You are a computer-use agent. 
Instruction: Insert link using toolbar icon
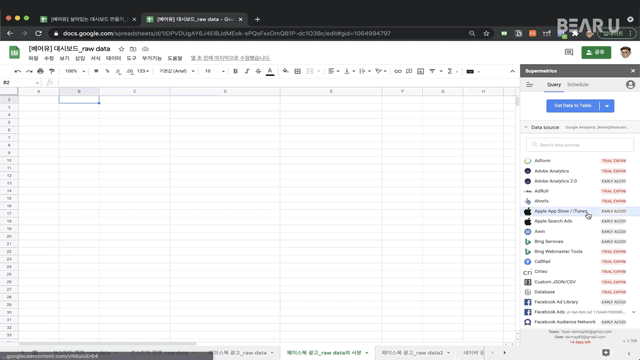tap(398, 71)
